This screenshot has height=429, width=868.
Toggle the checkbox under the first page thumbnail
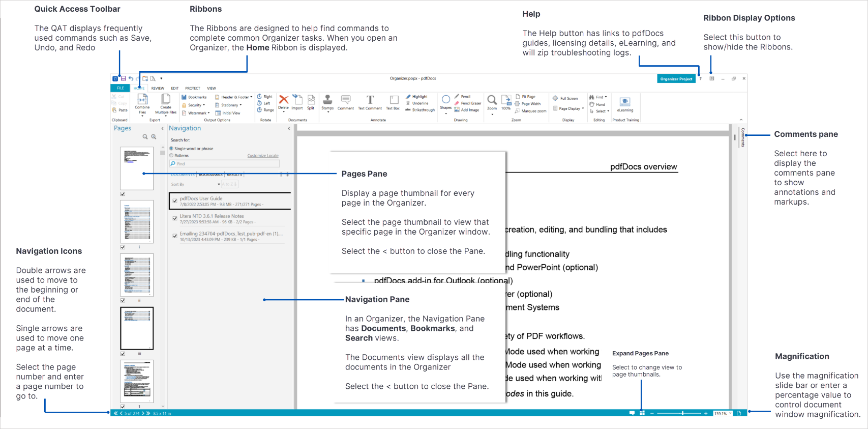[123, 194]
